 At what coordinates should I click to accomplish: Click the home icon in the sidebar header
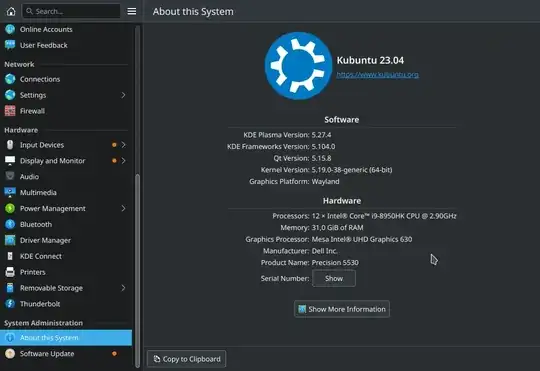pos(11,11)
